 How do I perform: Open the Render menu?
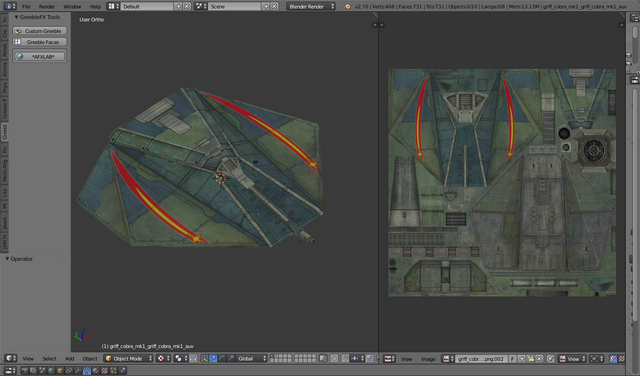click(47, 7)
